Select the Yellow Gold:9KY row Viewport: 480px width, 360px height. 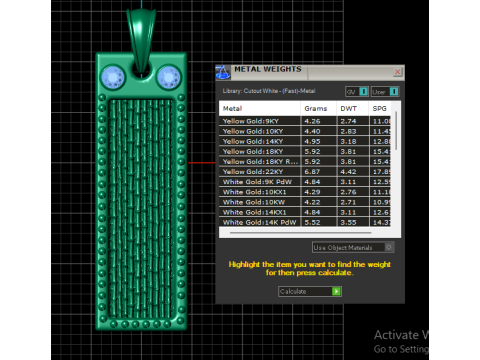[305, 121]
